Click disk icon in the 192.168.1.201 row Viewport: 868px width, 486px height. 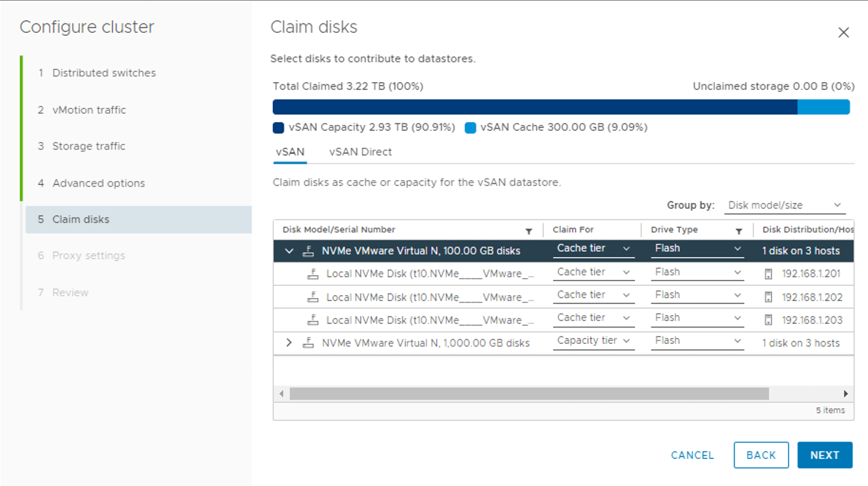pyautogui.click(x=313, y=274)
